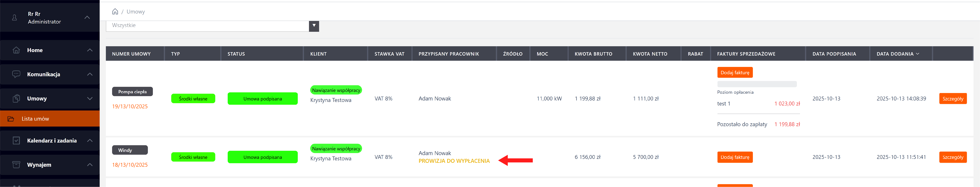The image size is (980, 187).
Task: Open Lista umów menu item
Action: 35,119
